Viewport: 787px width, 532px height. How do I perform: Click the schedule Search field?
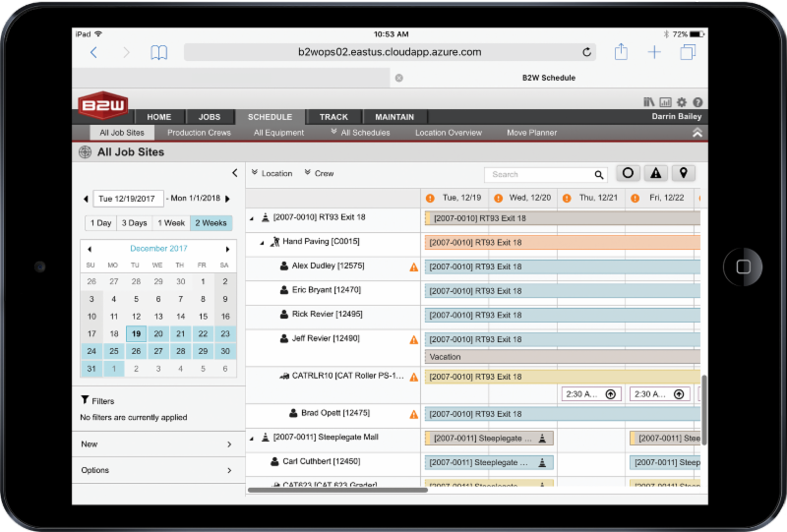[539, 174]
